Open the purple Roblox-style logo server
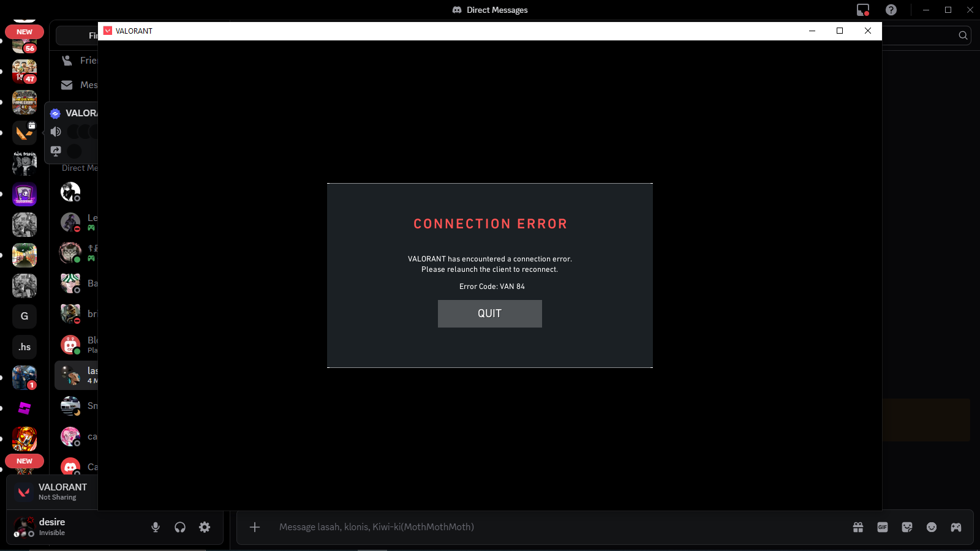This screenshot has height=551, width=980. click(24, 408)
